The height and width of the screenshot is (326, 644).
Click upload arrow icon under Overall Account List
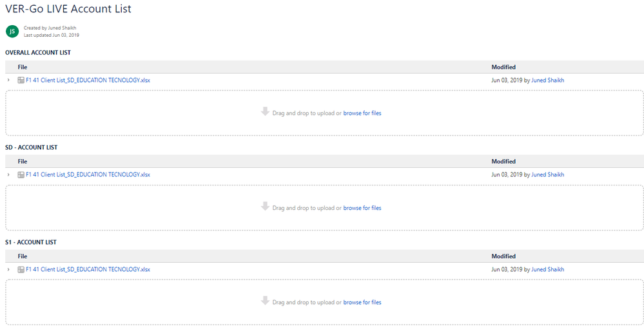(265, 112)
